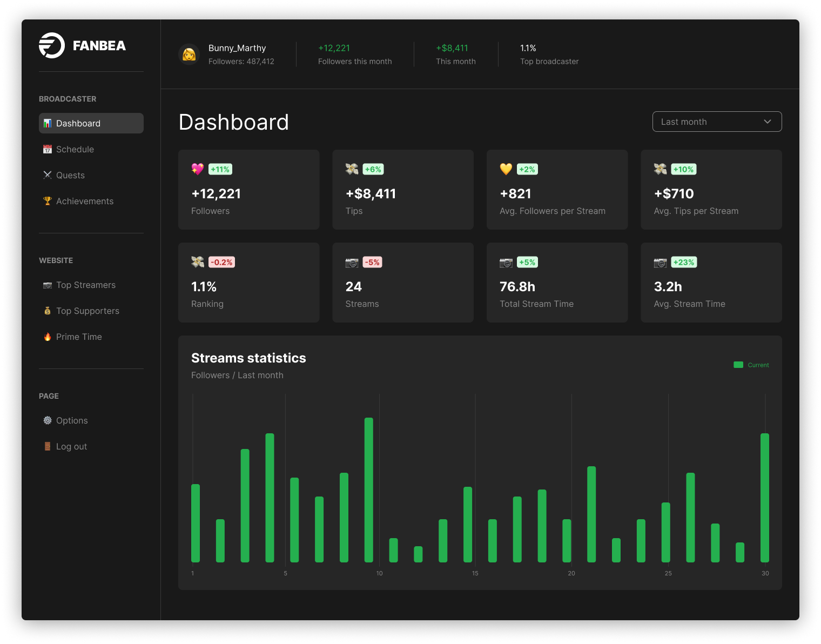Navigate to Top Streamers

click(91, 285)
